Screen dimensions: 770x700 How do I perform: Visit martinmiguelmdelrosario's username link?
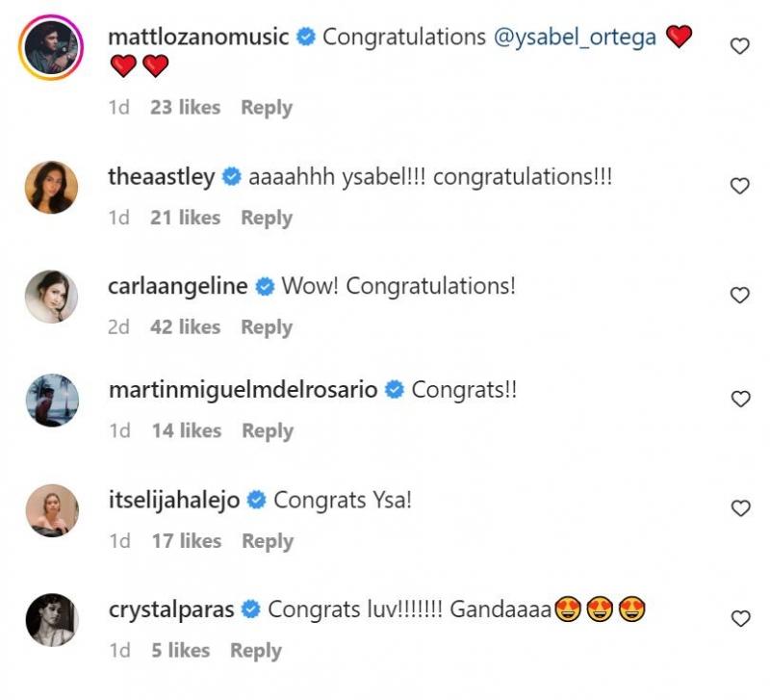coord(243,391)
